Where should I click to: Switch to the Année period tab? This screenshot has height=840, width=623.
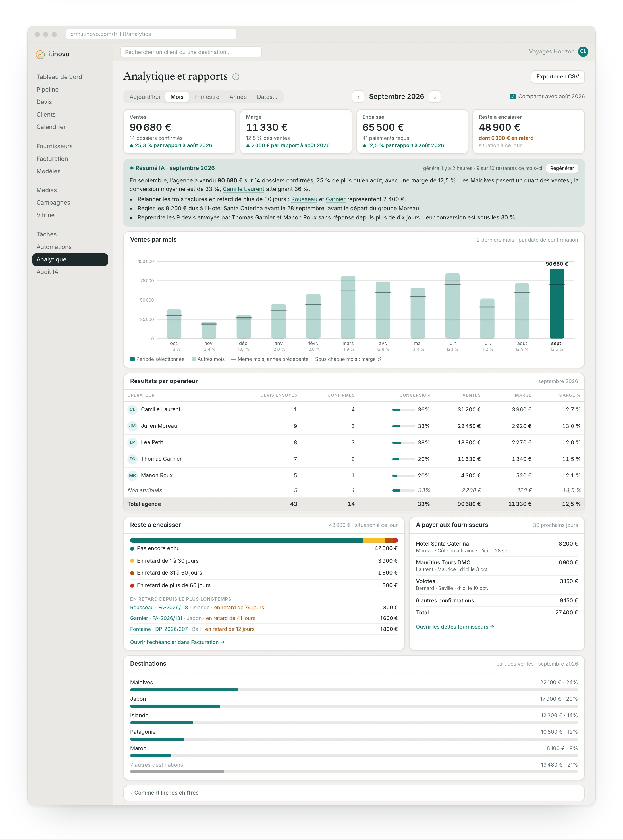(x=238, y=97)
